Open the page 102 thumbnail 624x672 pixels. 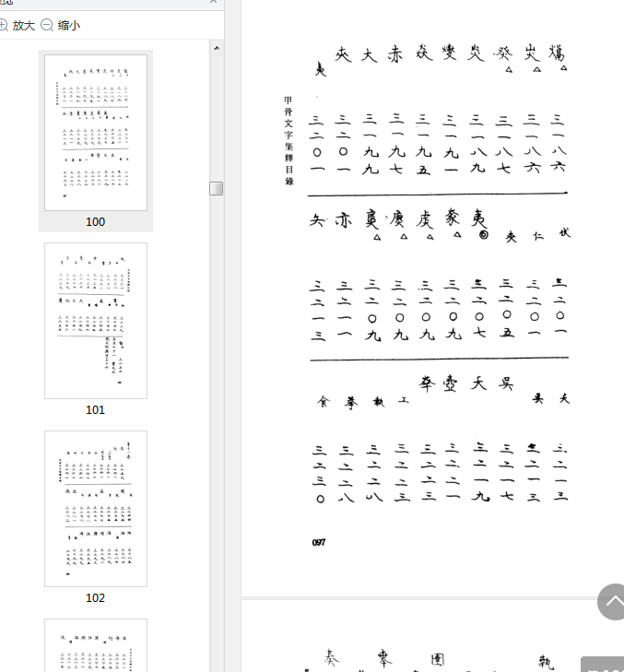coord(96,509)
